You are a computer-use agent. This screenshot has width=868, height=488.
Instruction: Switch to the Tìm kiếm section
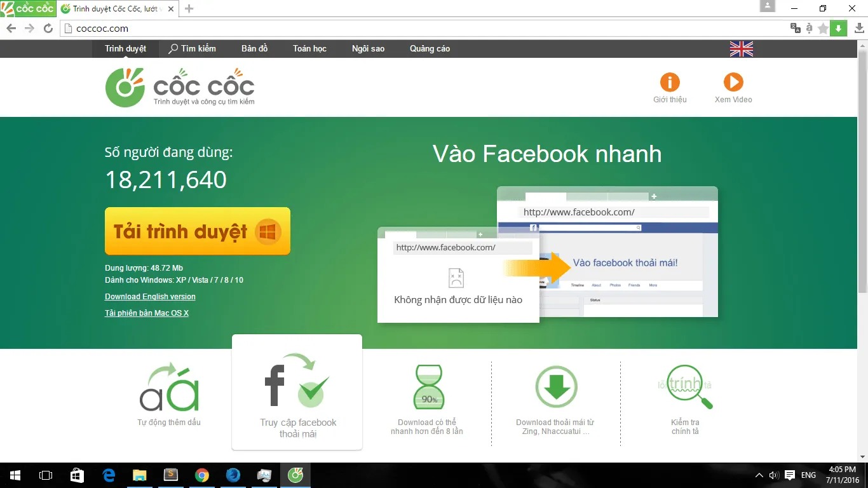tap(193, 48)
